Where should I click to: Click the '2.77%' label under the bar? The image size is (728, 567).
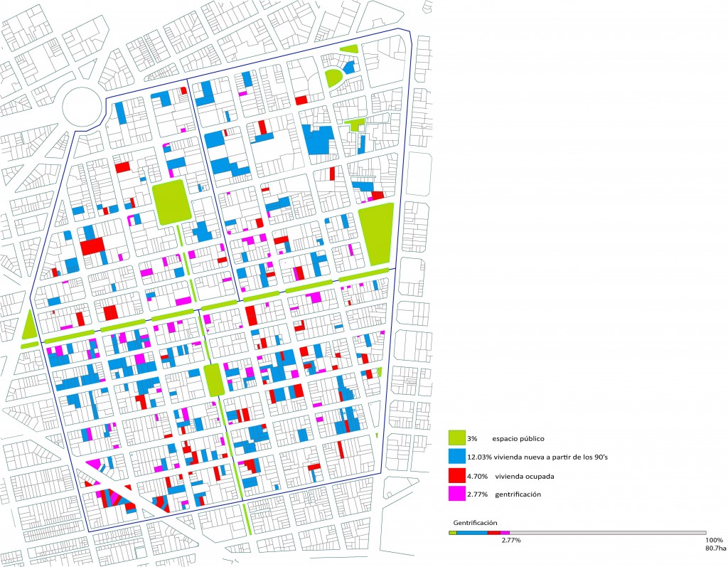point(510,540)
